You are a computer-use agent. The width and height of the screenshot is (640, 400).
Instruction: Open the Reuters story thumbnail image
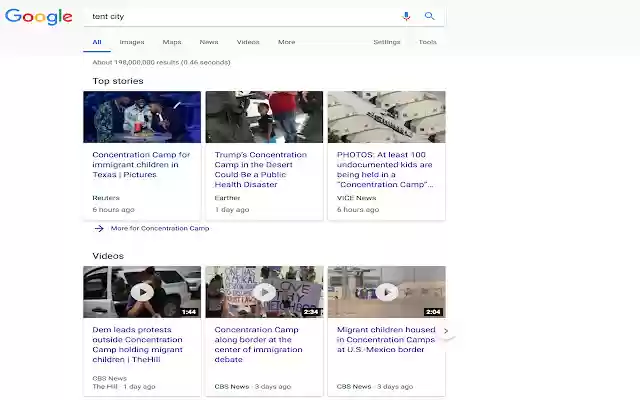(x=142, y=117)
